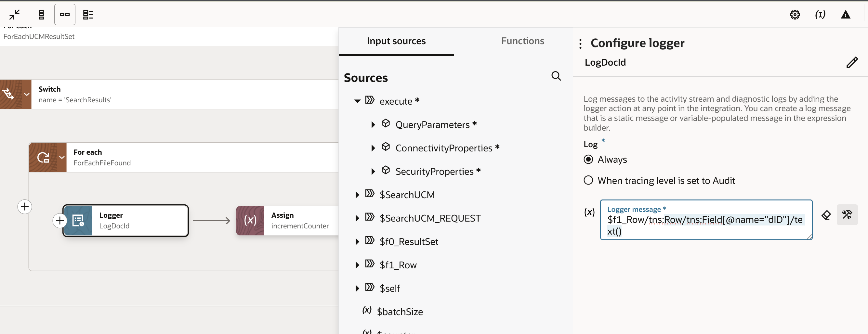Select the Assign incrementCounter action icon
The width and height of the screenshot is (868, 334).
pos(250,221)
